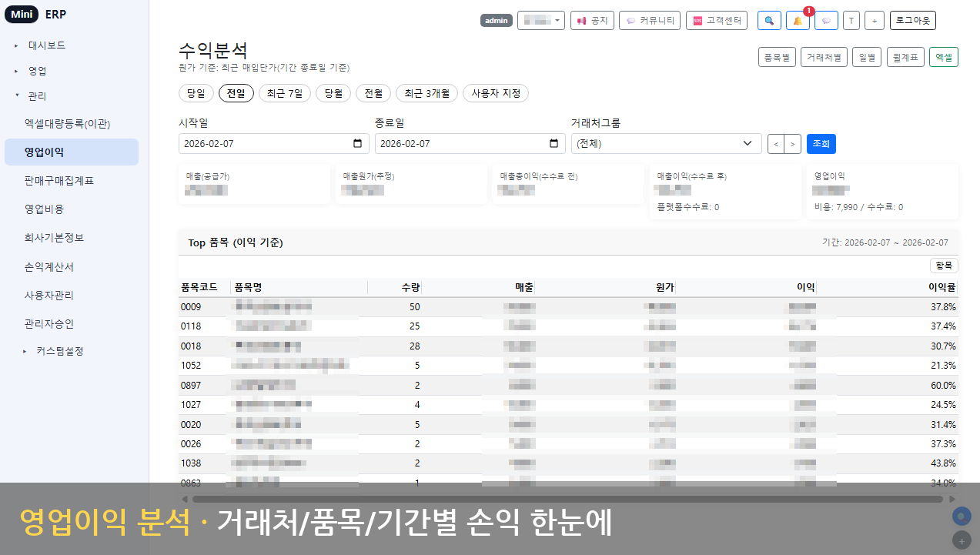Click the 영업이익 summary card
The height and width of the screenshot is (555, 980).
pos(883,191)
